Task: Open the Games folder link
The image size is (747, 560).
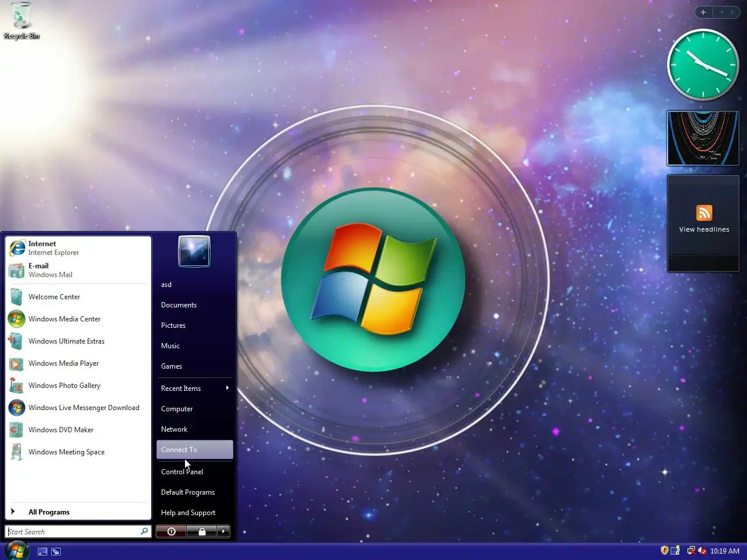Action: tap(195, 366)
